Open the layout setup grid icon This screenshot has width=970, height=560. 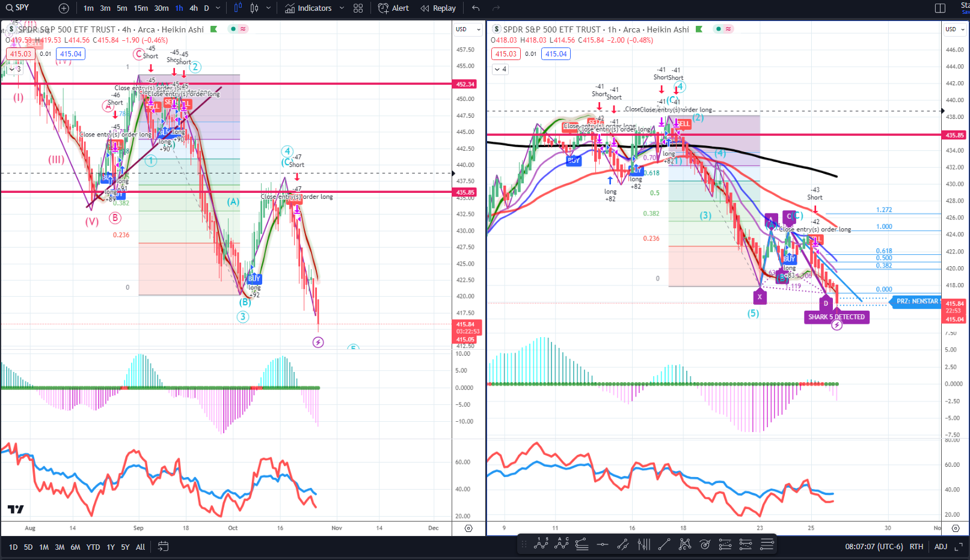click(358, 8)
